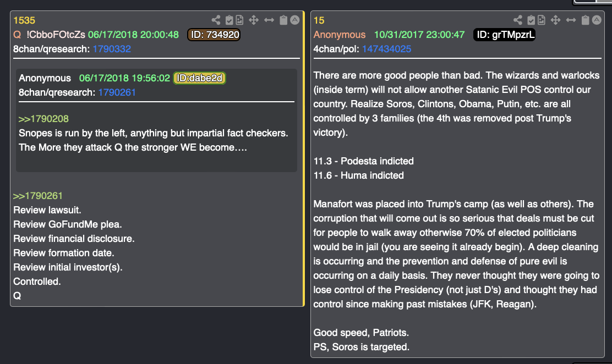Click the brown ID: 734920 badge

coord(214,35)
